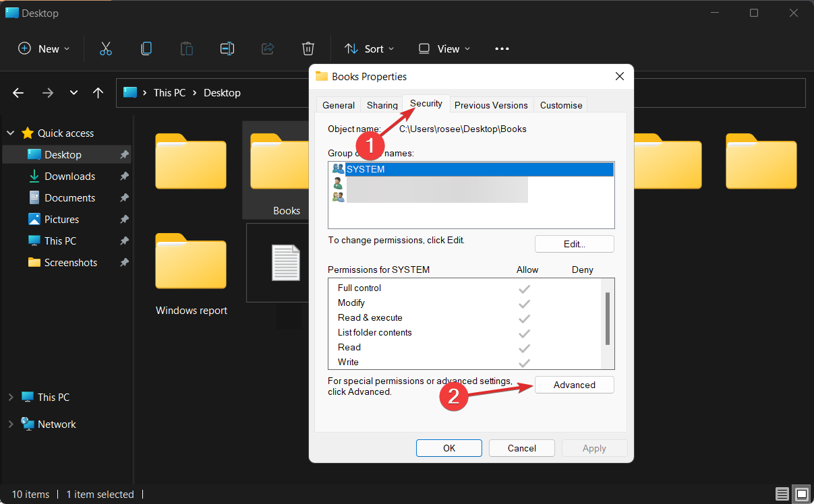Screen dimensions: 814x504
Task: Click Edit to change permissions
Action: 574,244
